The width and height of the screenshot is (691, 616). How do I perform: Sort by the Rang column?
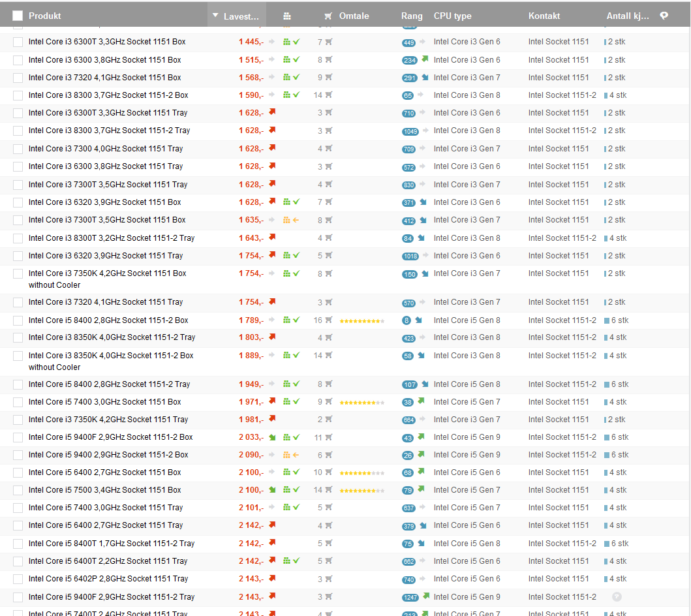412,16
